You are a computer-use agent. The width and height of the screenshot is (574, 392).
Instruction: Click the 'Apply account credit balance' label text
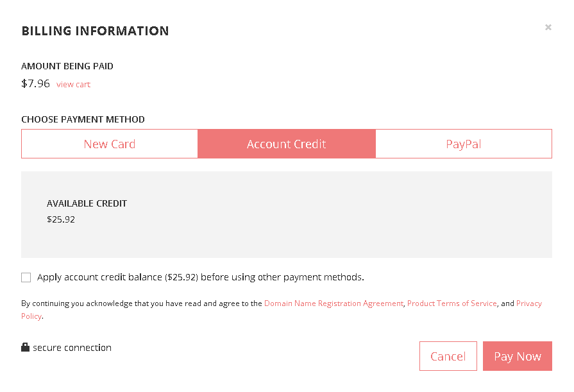201,277
